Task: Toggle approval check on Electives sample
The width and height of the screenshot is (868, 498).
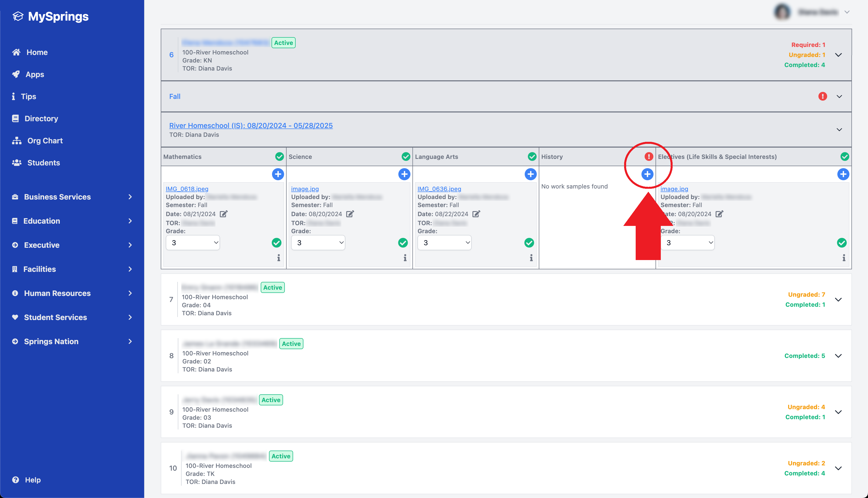Action: (842, 243)
